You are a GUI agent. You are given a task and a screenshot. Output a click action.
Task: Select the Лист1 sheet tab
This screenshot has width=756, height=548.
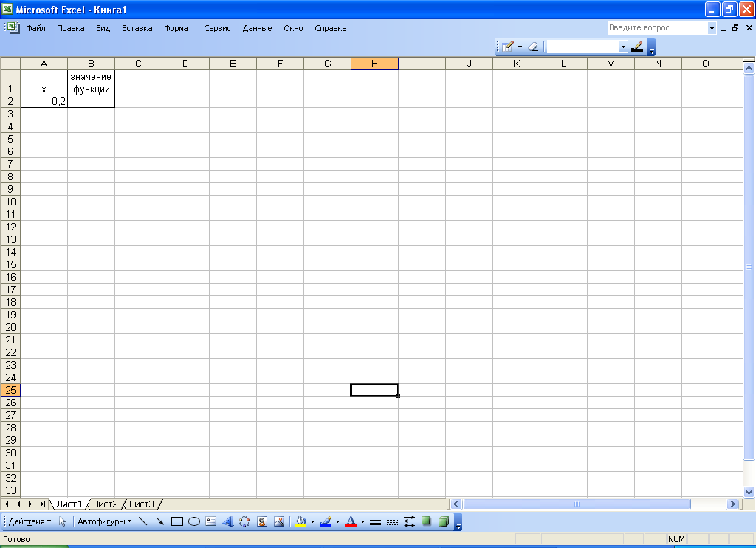click(69, 504)
